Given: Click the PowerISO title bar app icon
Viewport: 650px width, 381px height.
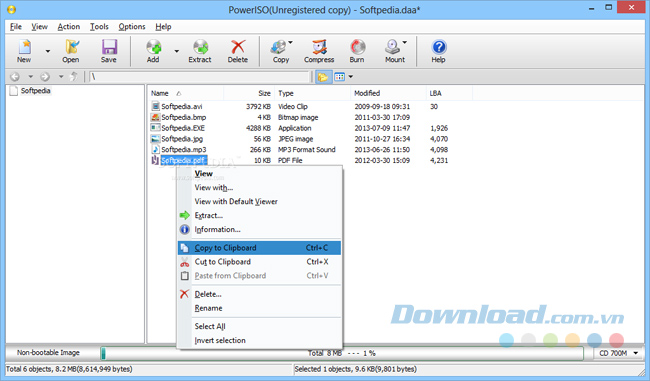Looking at the screenshot, I should [x=12, y=9].
